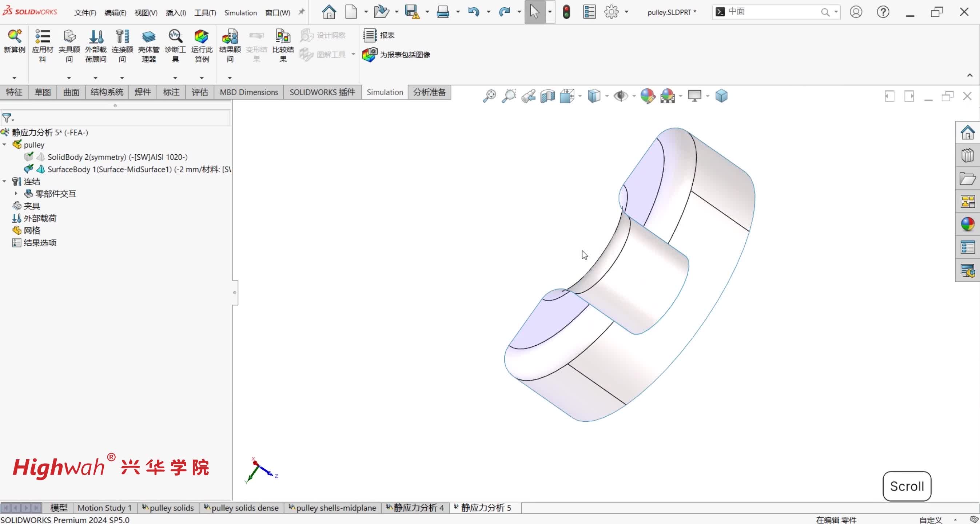Open the Simulation menu
Screen dimensions: 980x524
click(240, 13)
